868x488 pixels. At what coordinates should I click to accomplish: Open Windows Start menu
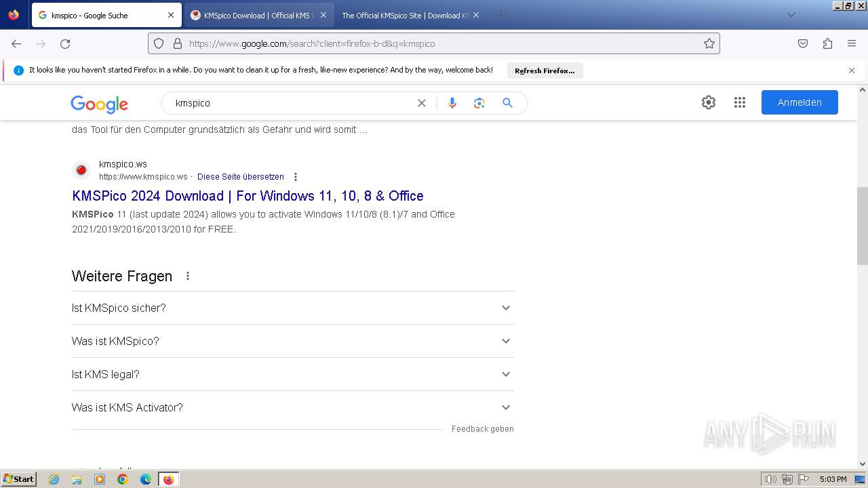tap(18, 479)
